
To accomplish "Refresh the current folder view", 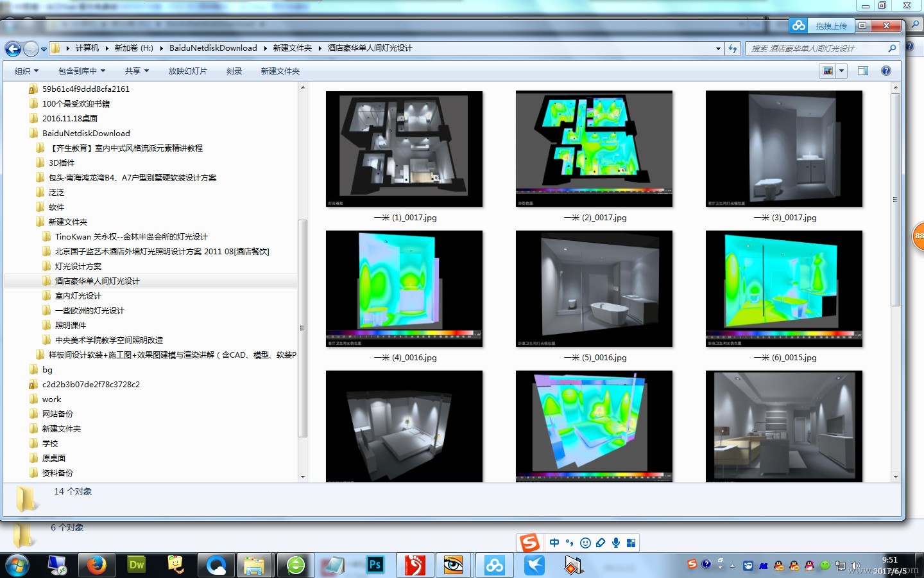I will click(x=733, y=48).
